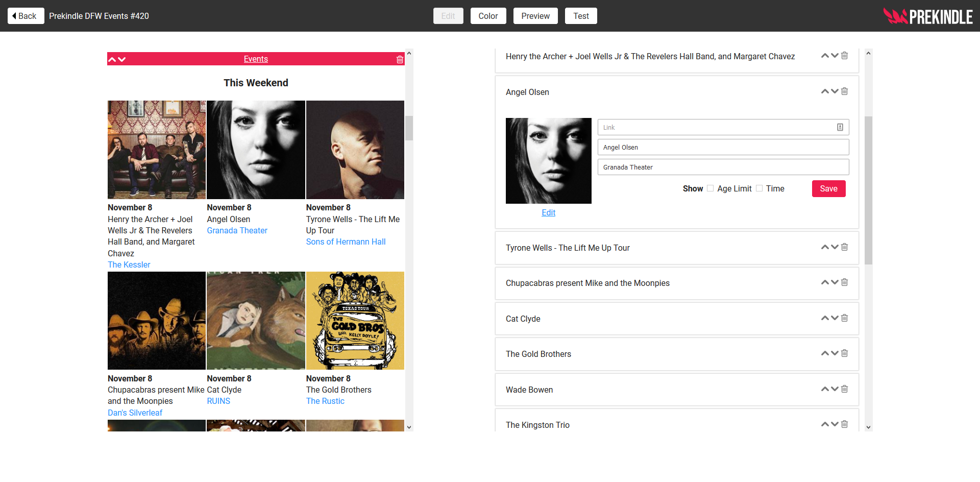Click the Prekindle logo

(x=928, y=16)
